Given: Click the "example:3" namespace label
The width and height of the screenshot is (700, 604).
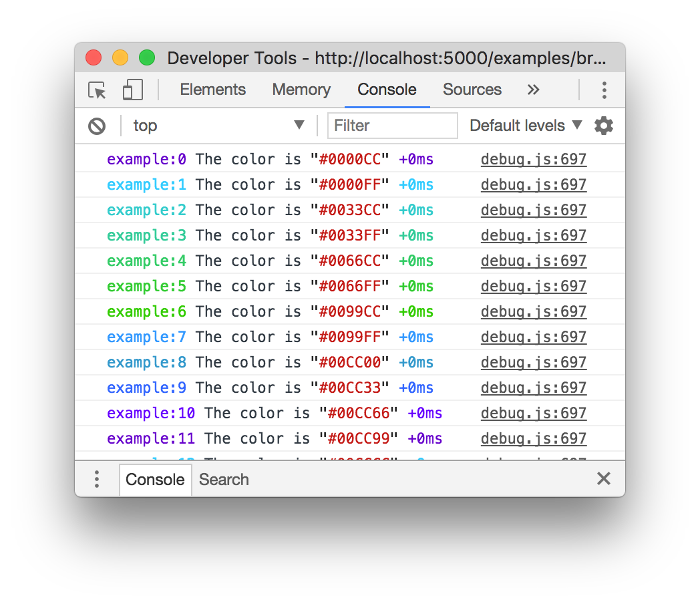Looking at the screenshot, I should [146, 236].
